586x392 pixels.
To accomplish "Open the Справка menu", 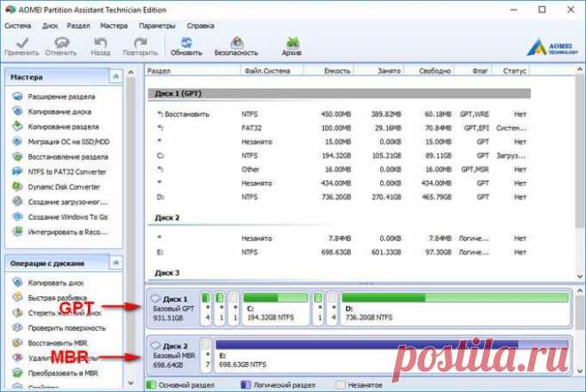I will (201, 26).
